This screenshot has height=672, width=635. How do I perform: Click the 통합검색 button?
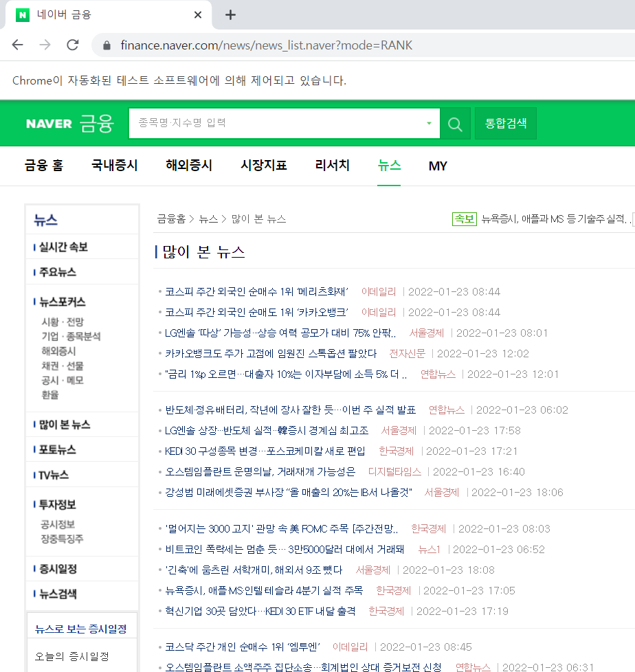506,124
